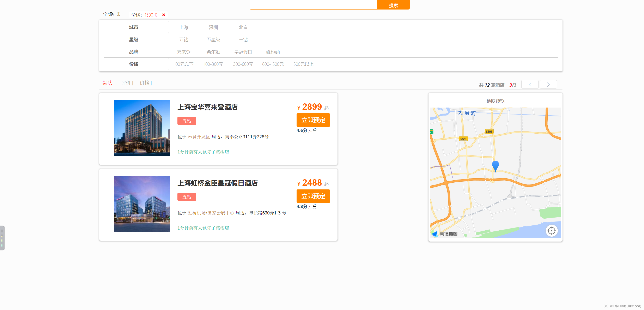Screen dimensions: 644x310
Task: Sort results by 价格
Action: pyautogui.click(x=145, y=83)
